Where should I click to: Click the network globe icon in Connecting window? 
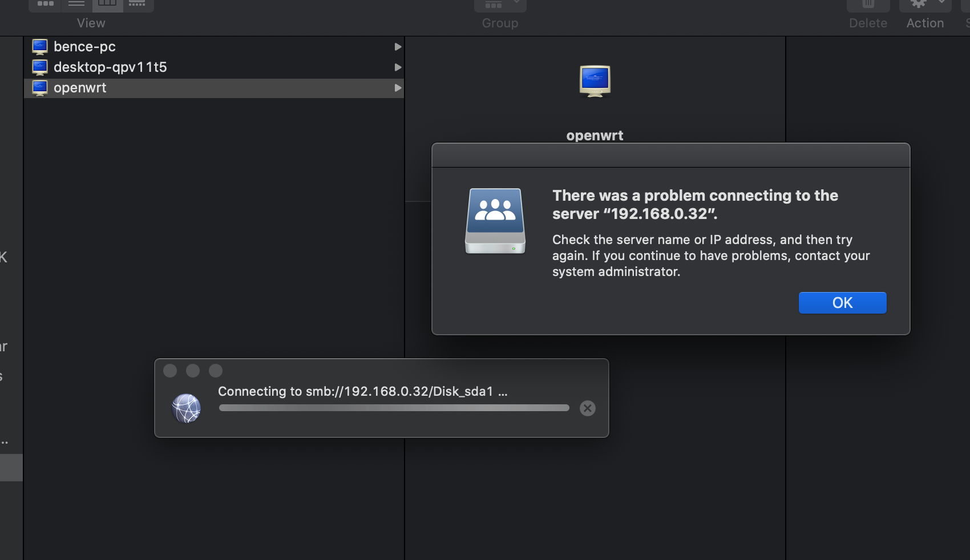click(x=187, y=408)
